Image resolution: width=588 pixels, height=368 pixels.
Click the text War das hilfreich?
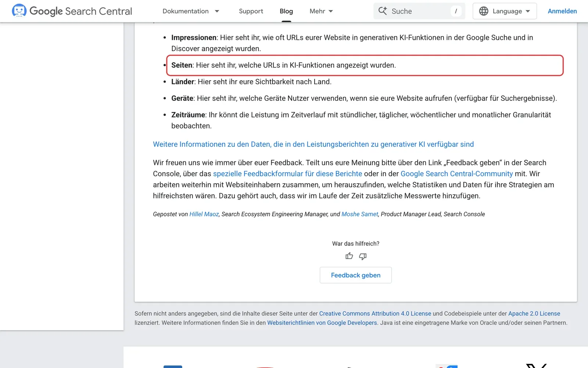tap(356, 244)
